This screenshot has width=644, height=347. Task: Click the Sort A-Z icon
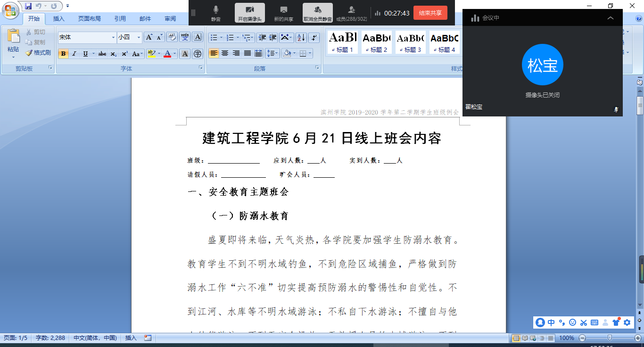(x=301, y=38)
